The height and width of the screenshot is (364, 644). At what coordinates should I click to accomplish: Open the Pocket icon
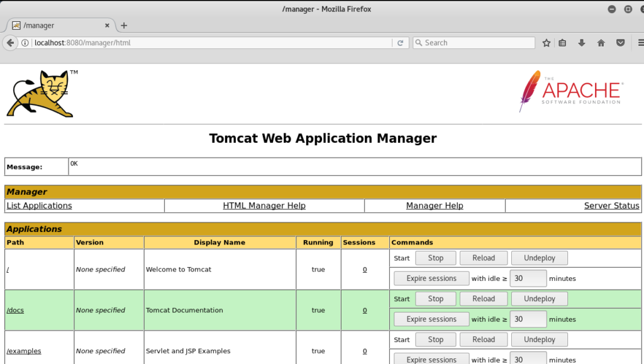pyautogui.click(x=621, y=43)
